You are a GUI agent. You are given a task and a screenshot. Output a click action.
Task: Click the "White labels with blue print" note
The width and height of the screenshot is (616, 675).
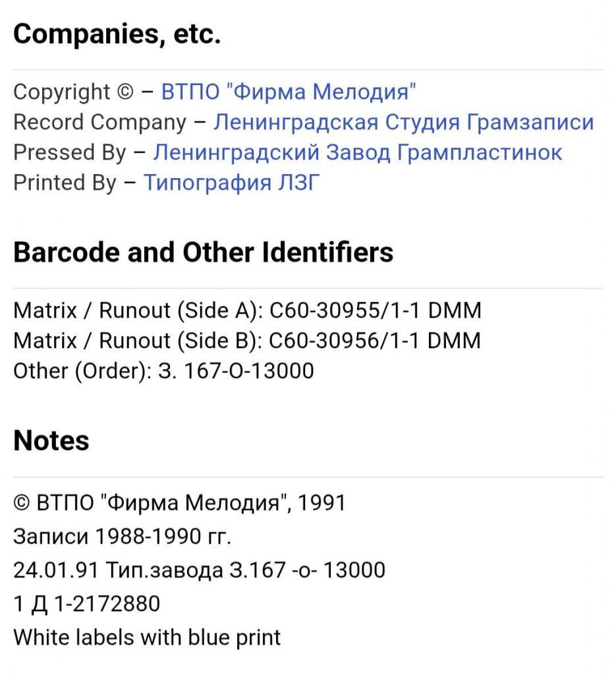pyautogui.click(x=147, y=637)
